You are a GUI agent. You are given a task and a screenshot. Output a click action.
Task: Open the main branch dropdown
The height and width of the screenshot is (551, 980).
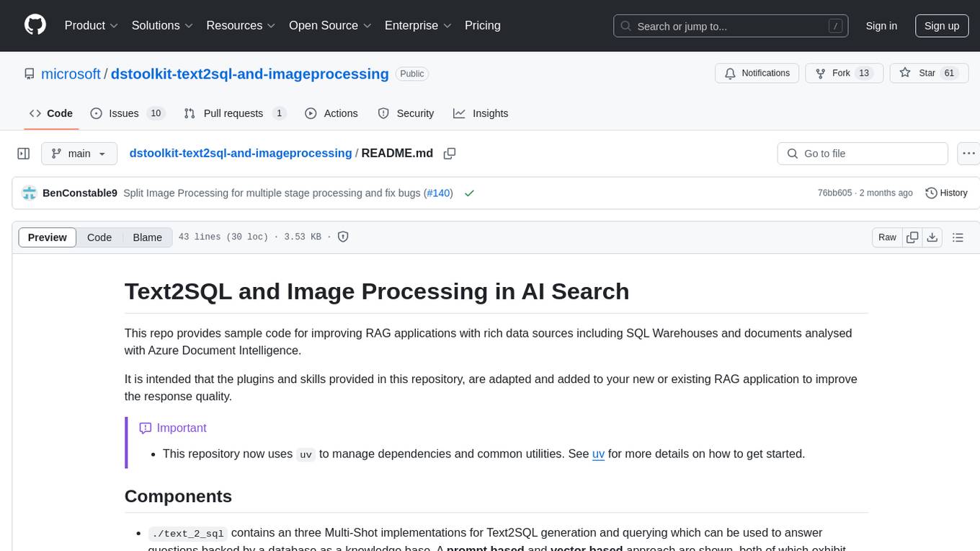(79, 154)
